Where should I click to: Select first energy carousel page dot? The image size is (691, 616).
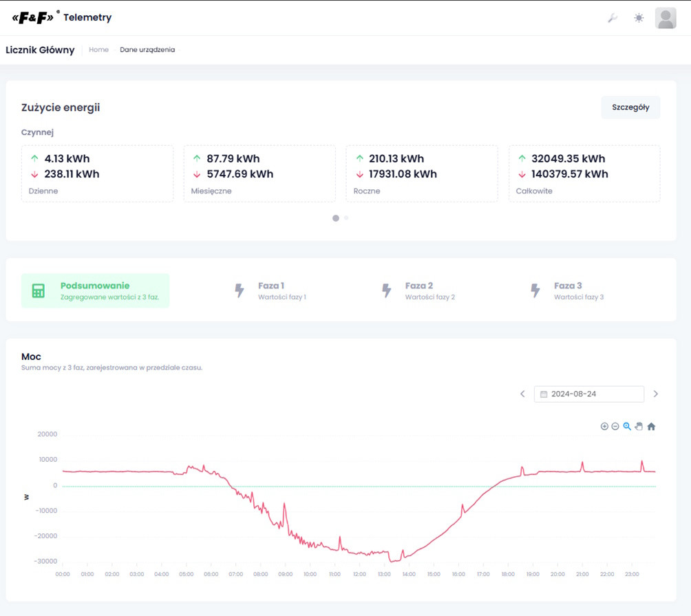[336, 218]
